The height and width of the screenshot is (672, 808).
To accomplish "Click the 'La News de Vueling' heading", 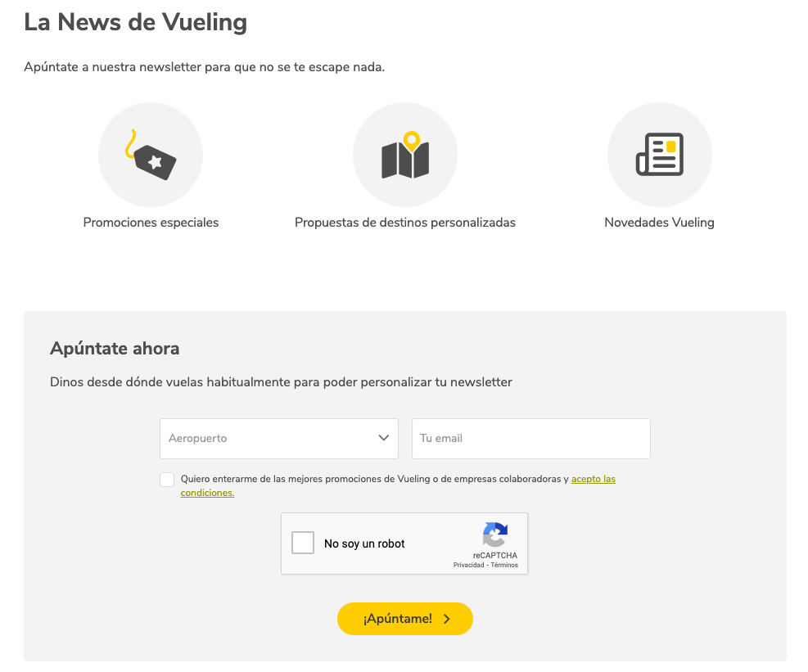I will (136, 22).
